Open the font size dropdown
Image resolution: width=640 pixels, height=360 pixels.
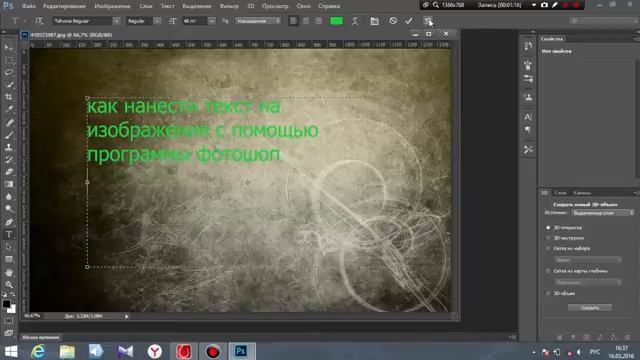211,21
